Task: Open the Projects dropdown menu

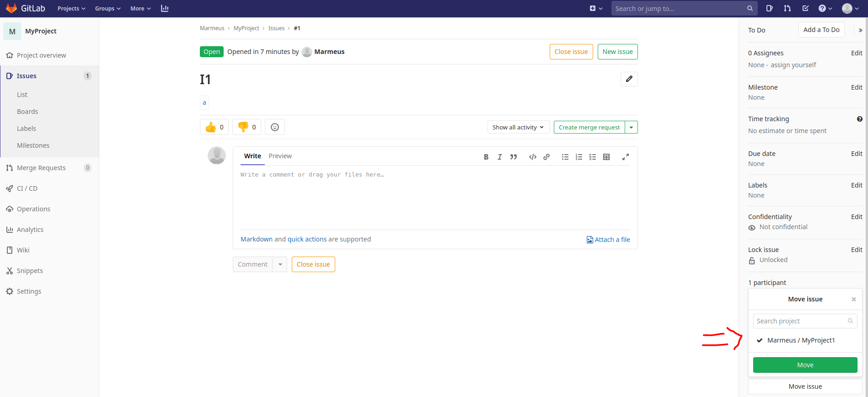Action: click(71, 8)
